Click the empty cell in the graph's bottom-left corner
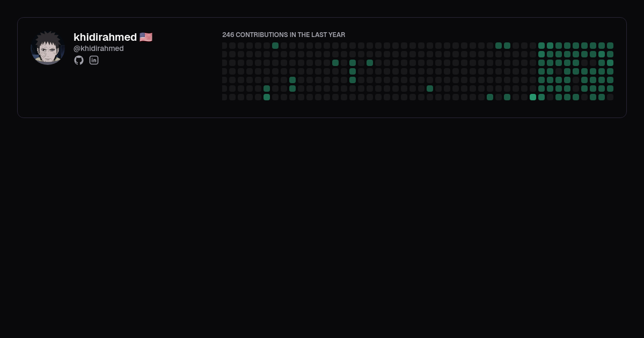Viewport: 644px width, 338px height. click(x=225, y=97)
